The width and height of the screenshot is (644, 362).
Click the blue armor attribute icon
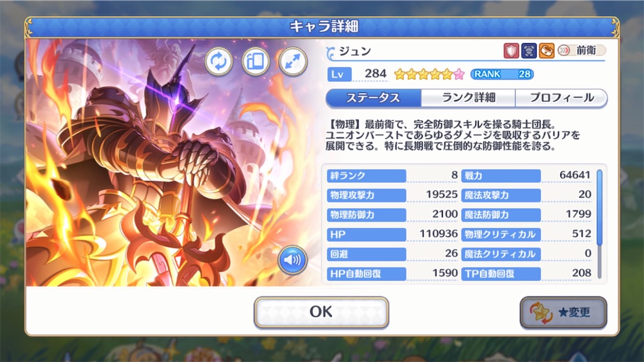tap(529, 51)
